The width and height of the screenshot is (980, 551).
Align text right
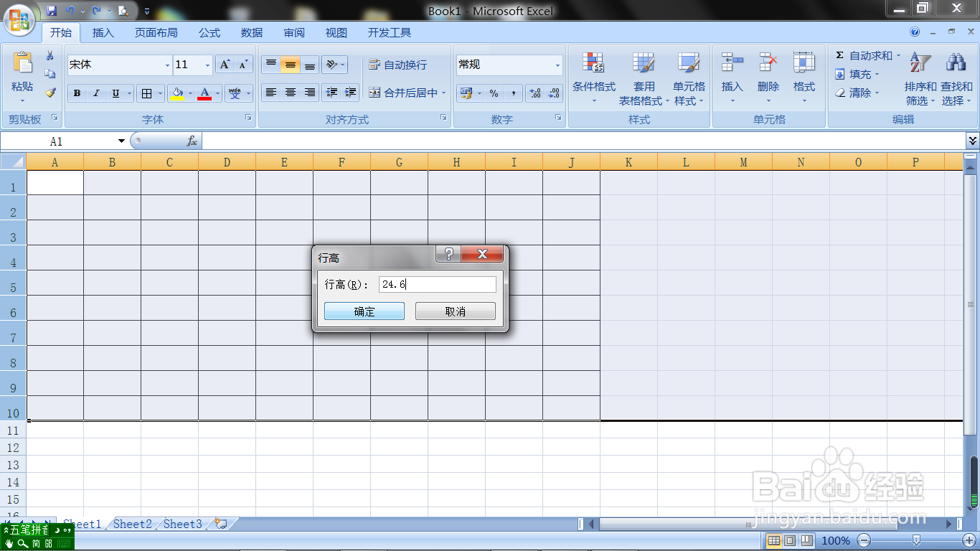tap(310, 93)
